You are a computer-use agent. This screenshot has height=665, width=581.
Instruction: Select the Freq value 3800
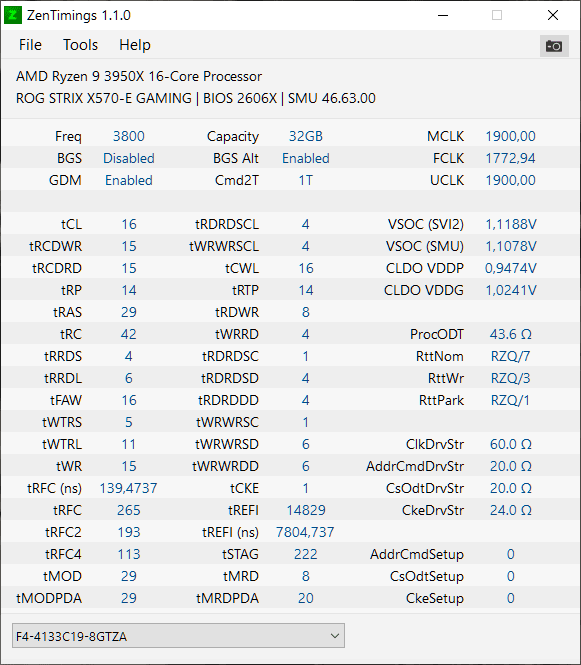128,136
